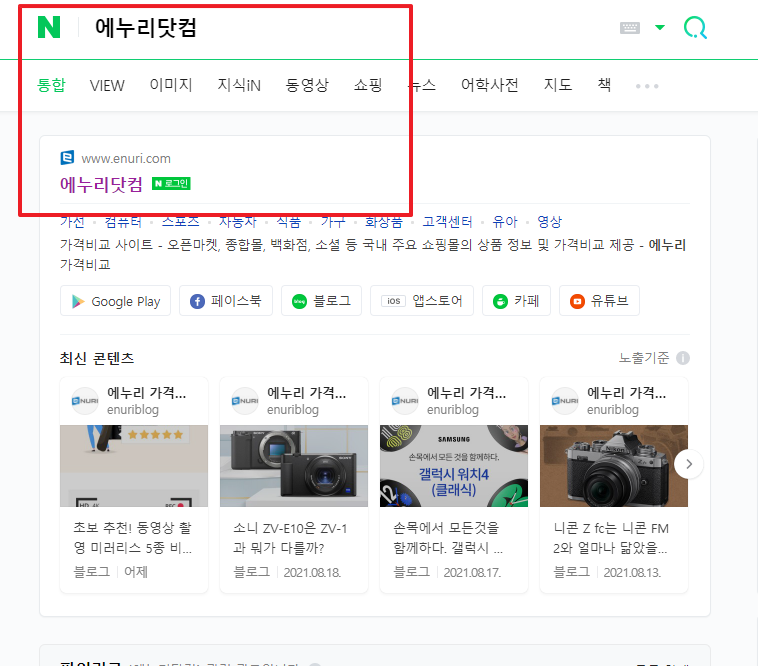Switch to the 지도 tab
This screenshot has height=666, width=758.
[558, 85]
